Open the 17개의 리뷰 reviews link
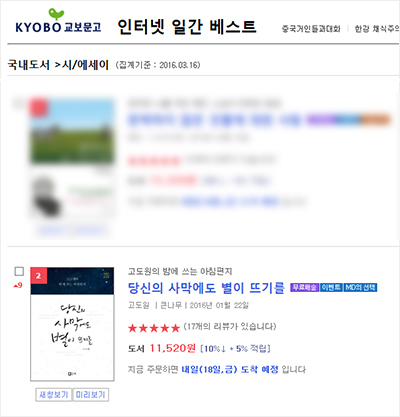 [230, 326]
